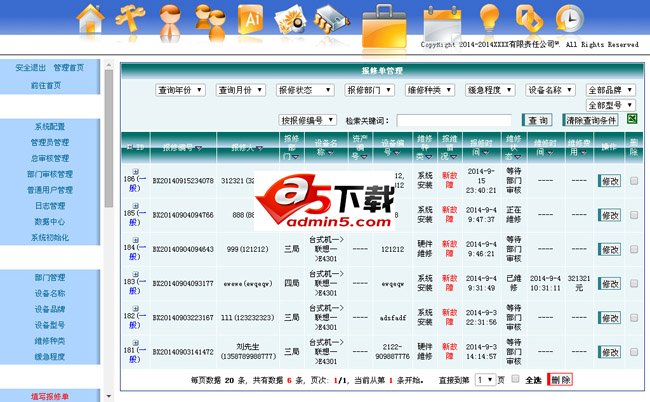Expand row 186 plus icon
The width and height of the screenshot is (650, 402).
click(x=136, y=172)
